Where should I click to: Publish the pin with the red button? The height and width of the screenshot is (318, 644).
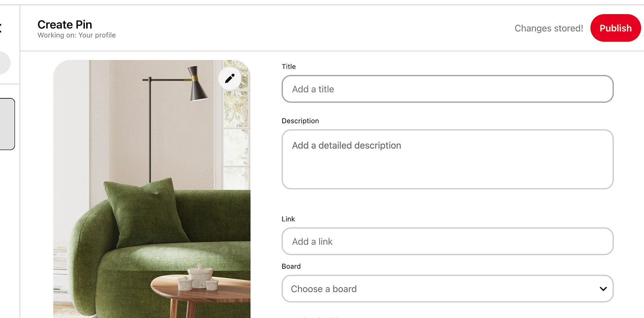pyautogui.click(x=615, y=28)
